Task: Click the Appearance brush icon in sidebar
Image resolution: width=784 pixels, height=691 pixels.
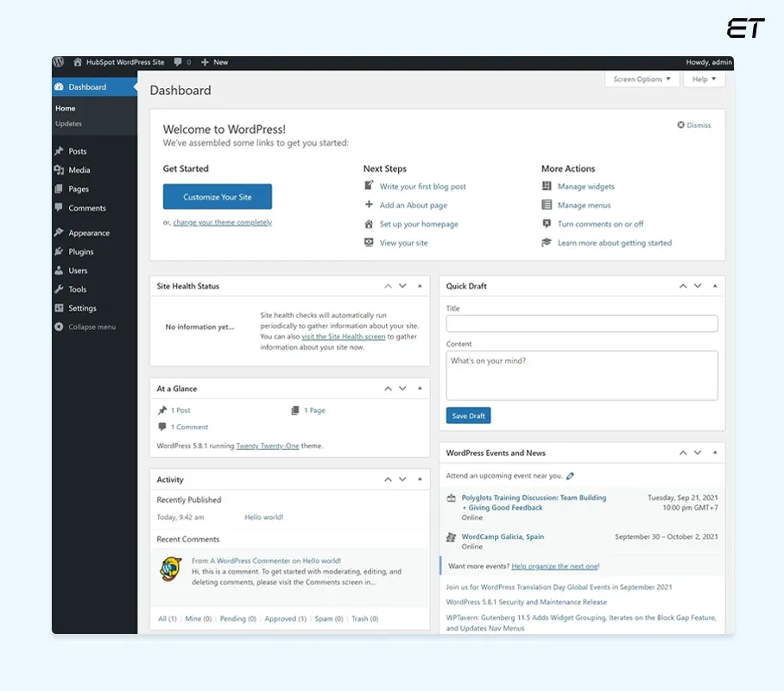Action: pos(59,232)
